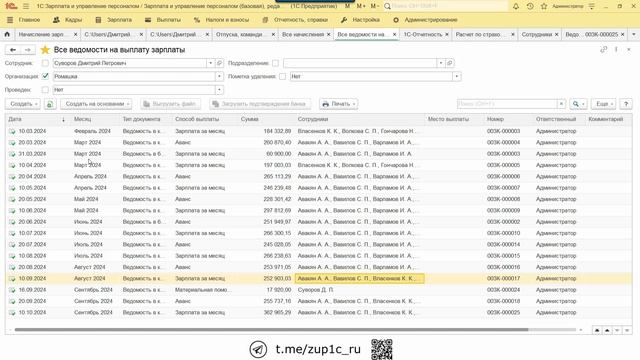Open the help question mark button
Screen dimensions: 640x360
click(x=626, y=104)
